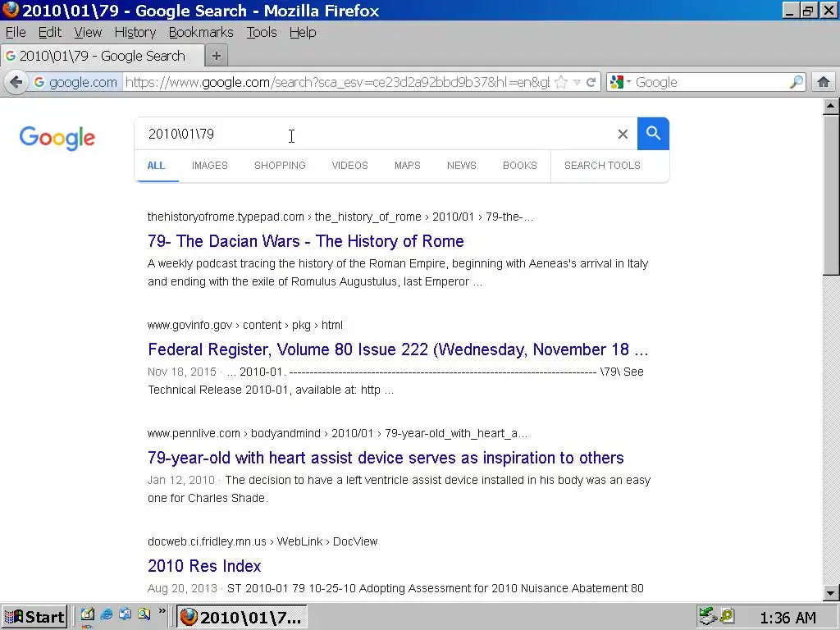840x630 pixels.
Task: Open the Federal Register Volume 80 link
Action: pyautogui.click(x=398, y=349)
